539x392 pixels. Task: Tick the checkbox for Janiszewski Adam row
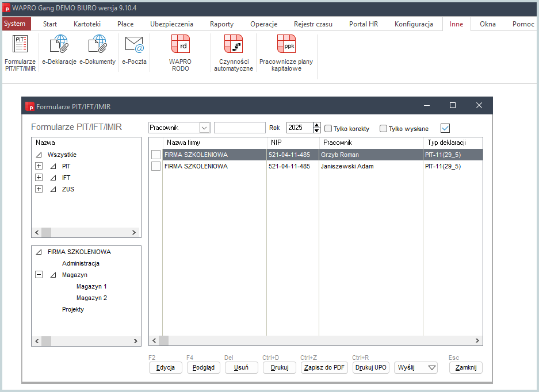tap(156, 166)
